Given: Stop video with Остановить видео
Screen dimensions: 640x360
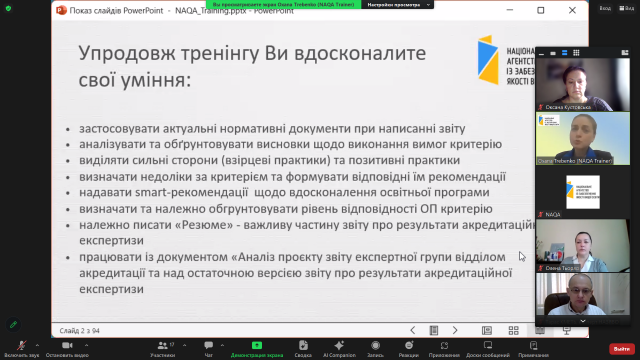Looking at the screenshot, I should [x=67, y=349].
